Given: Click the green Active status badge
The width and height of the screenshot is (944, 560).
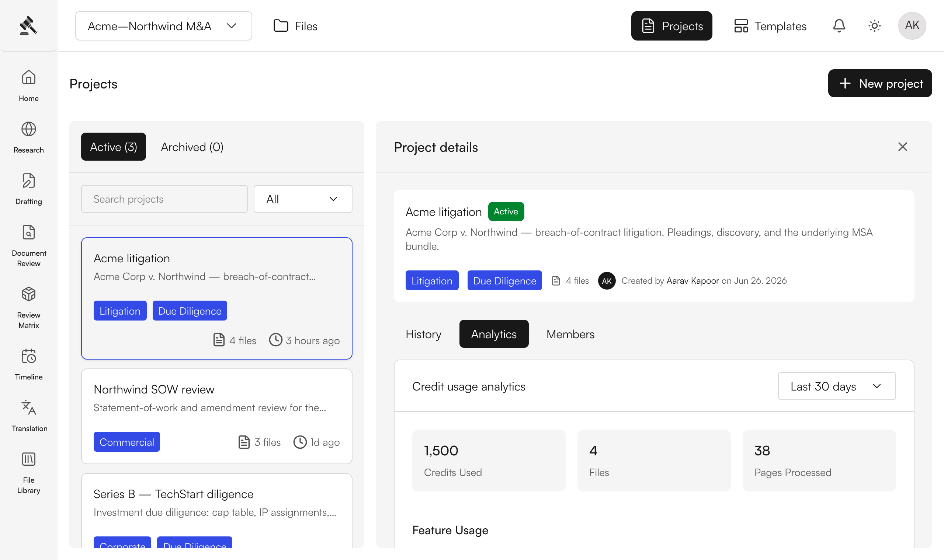Looking at the screenshot, I should 506,211.
